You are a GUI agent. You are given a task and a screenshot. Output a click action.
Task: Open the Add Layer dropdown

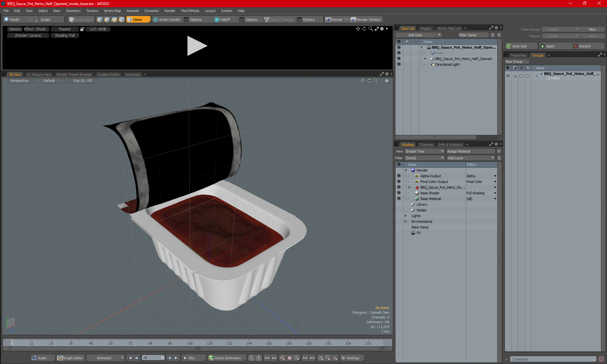[470, 158]
